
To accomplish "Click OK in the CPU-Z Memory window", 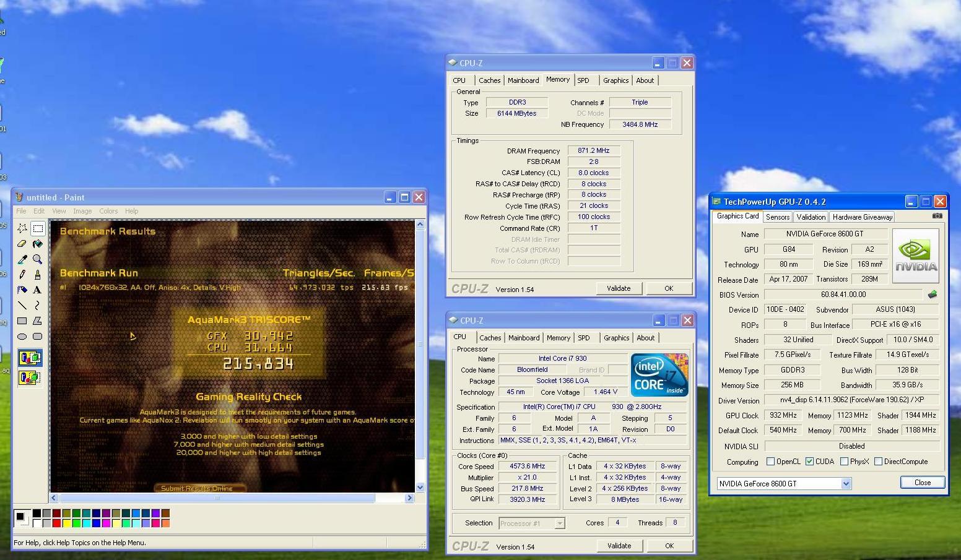I will click(669, 288).
